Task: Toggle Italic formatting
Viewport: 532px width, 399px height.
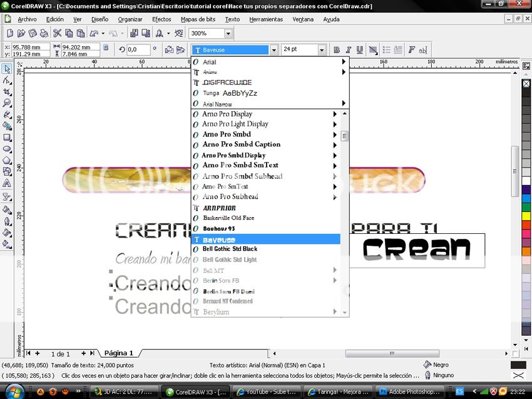Action: [x=348, y=50]
